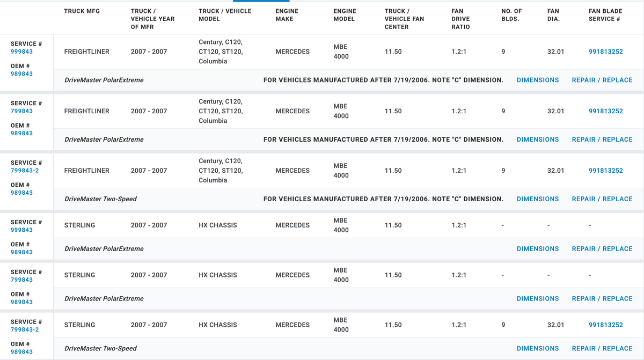View DIMENSIONS for Sterling DriveMaster Two-Speed row
The image size is (644, 360).
[538, 349]
